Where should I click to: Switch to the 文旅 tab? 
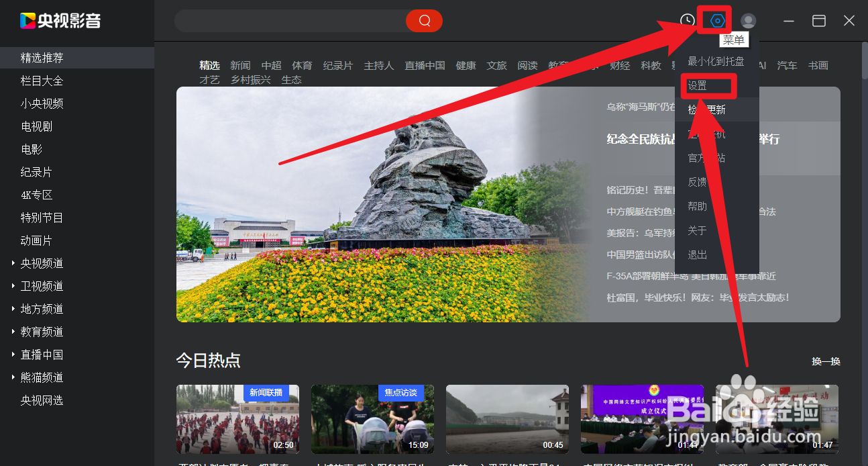[x=496, y=65]
